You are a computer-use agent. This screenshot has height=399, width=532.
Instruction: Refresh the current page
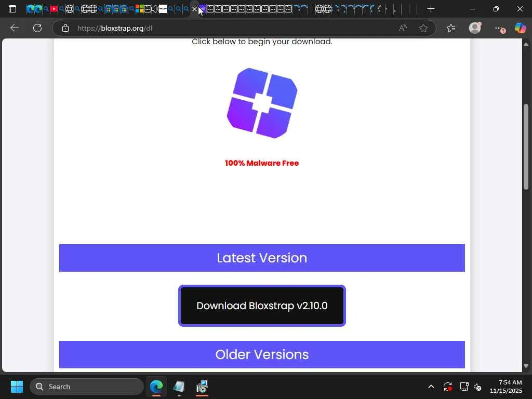(37, 28)
